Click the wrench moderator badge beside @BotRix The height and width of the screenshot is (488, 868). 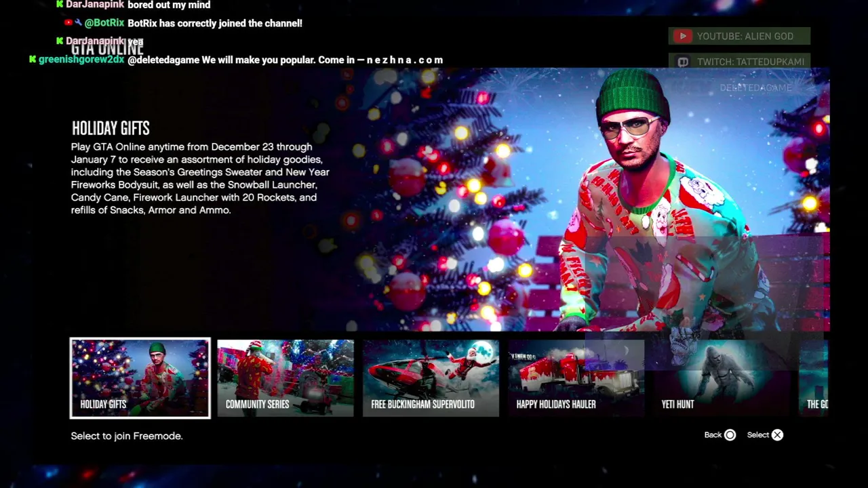click(78, 23)
